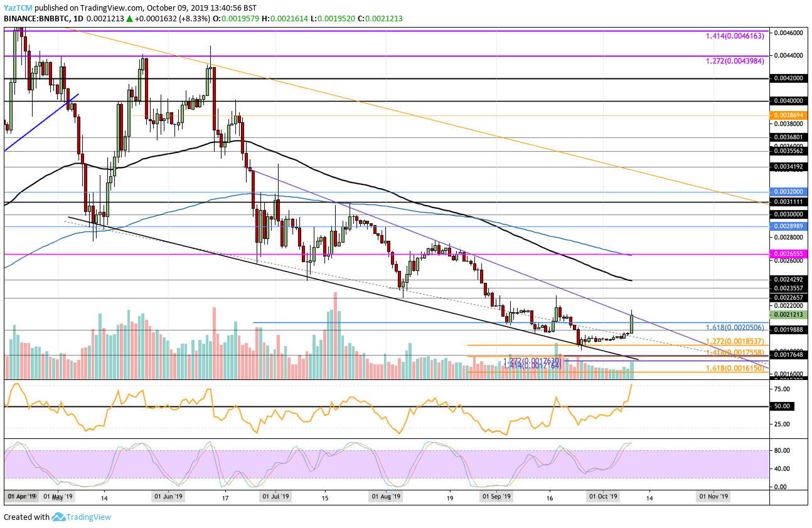Select the BINANCE:BNBBTC symbol label
812x528 pixels.
[x=37, y=19]
